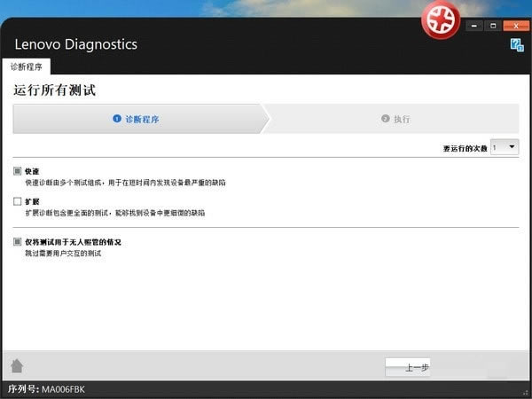
Task: Check the 扩展 extended diagnostics checkbox
Action: coord(18,201)
